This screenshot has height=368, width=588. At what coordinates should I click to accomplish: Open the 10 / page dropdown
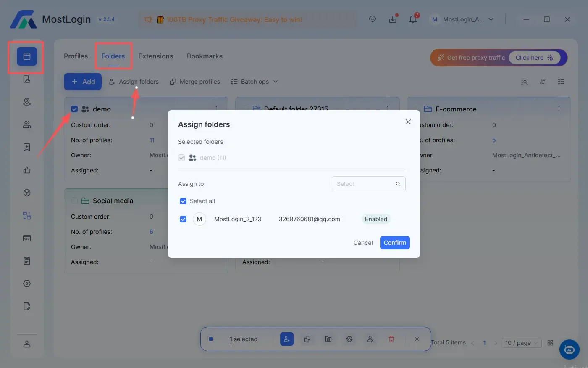[522, 343]
